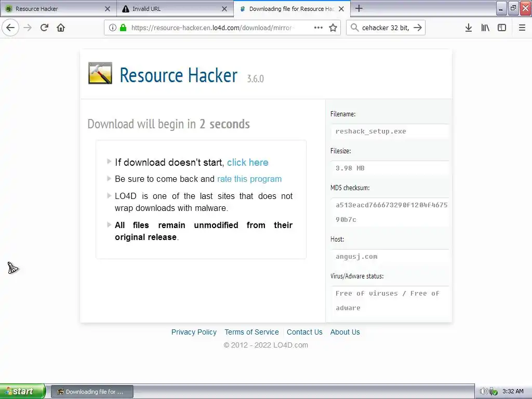The image size is (532, 399).
Task: Bookmark this page with the star
Action: 333,28
